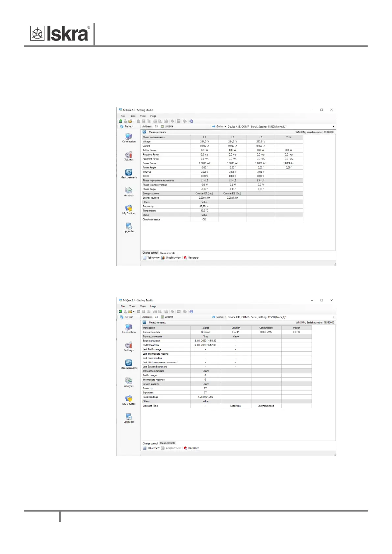
Task: Click Refresh in the lower window
Action: tap(127, 317)
